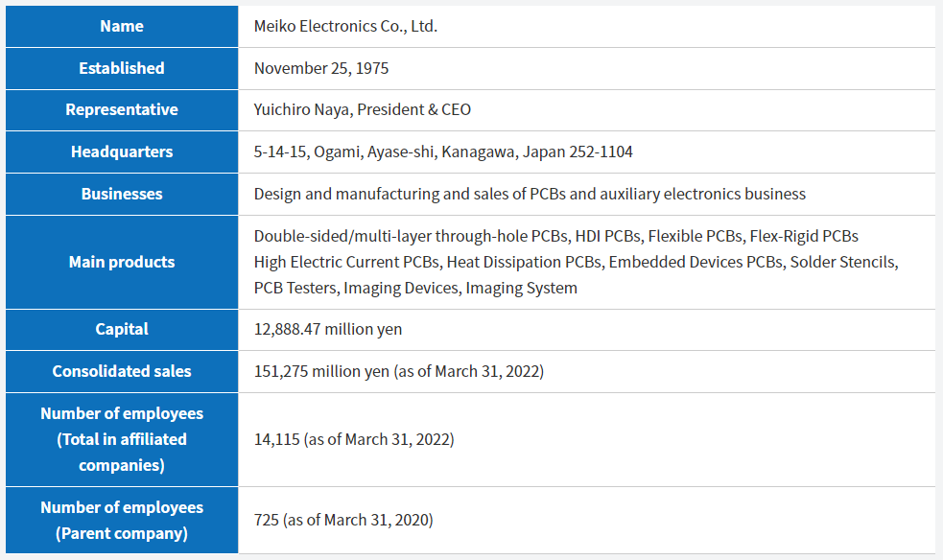The width and height of the screenshot is (943, 560).
Task: Click the 'Headquarters' row label
Action: [122, 152]
